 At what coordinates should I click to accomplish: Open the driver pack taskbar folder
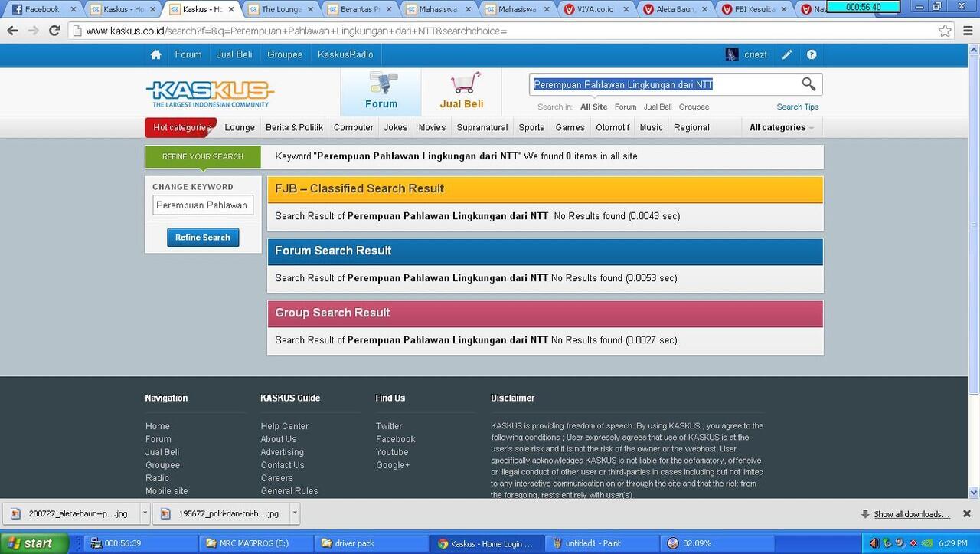pos(371,543)
